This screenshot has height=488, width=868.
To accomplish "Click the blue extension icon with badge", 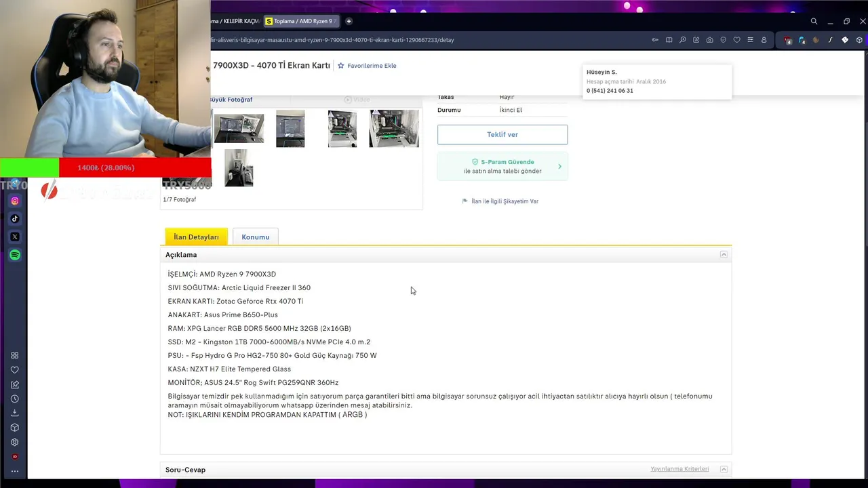I will 802,41.
